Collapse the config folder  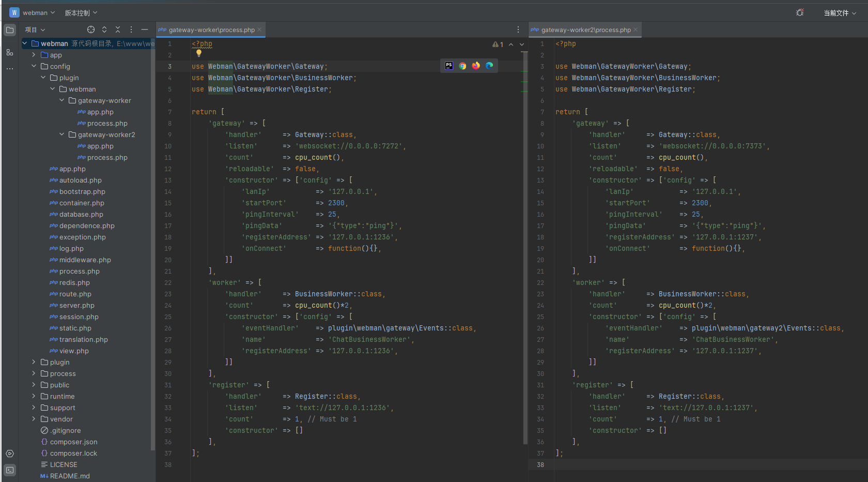[x=34, y=66]
